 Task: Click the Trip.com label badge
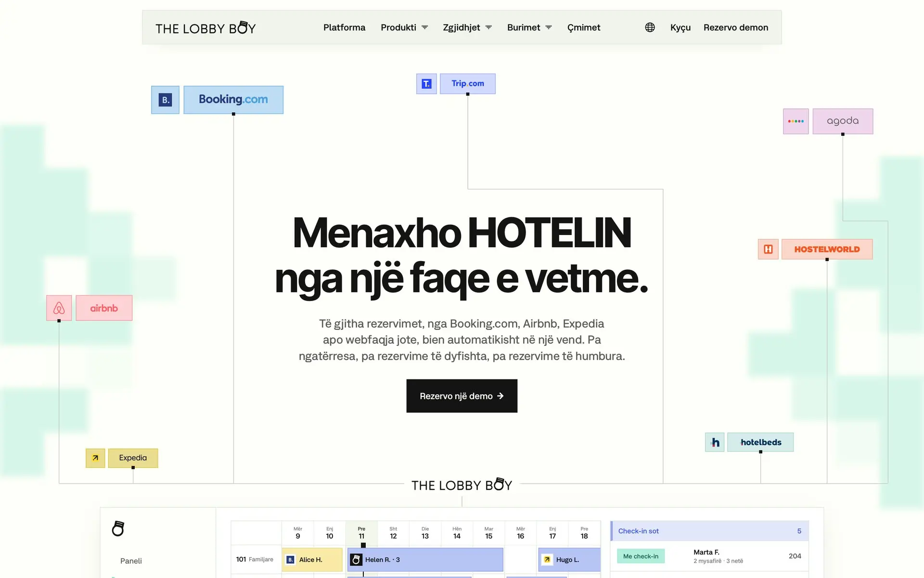pos(468,84)
